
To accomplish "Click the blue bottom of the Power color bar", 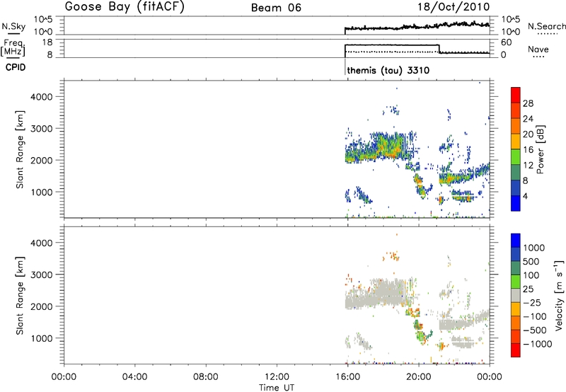I will pyautogui.click(x=516, y=203).
